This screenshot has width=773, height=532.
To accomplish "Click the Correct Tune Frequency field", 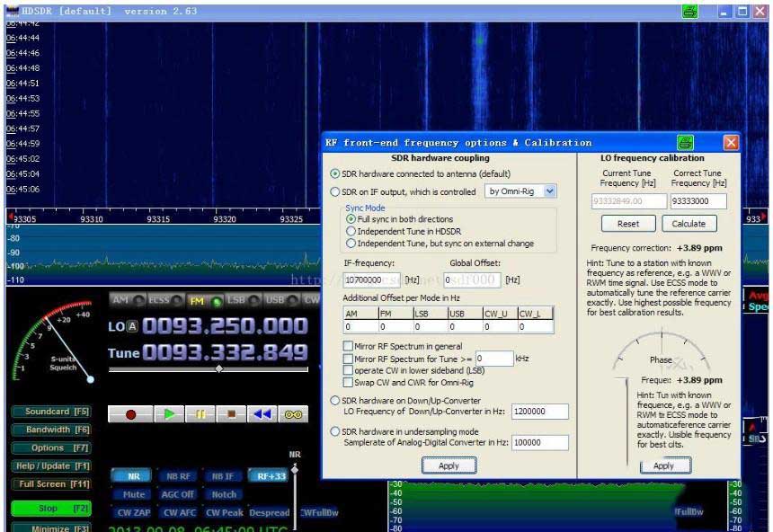I will (698, 201).
